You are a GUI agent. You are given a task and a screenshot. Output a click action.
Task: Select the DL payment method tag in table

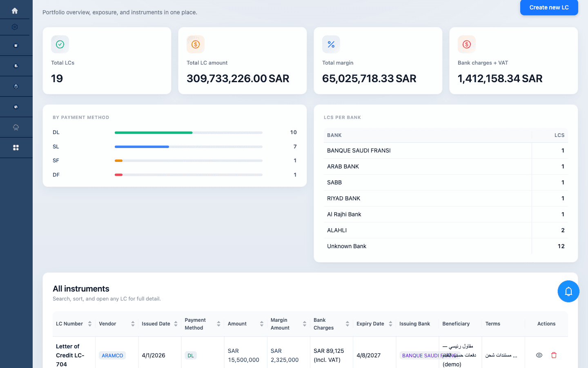(191, 355)
